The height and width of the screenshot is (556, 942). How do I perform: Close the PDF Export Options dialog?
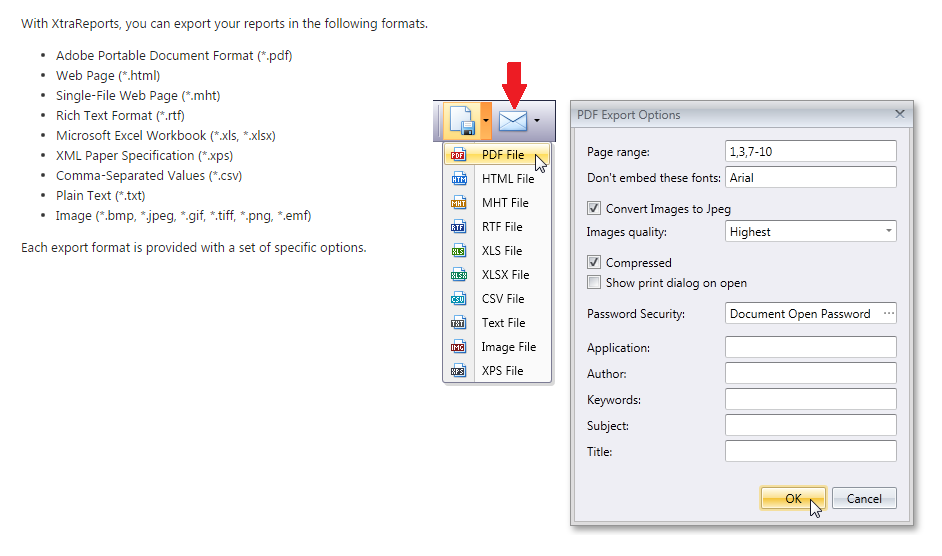pos(899,114)
